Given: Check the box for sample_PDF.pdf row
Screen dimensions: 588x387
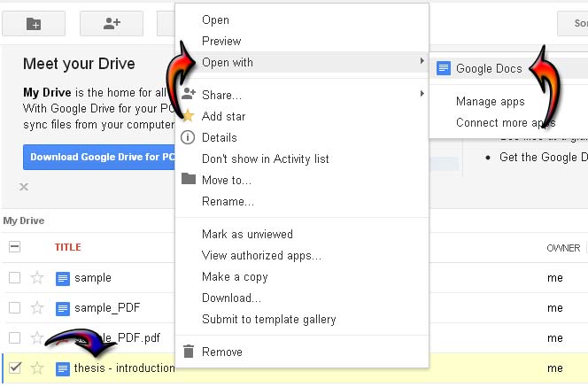Looking at the screenshot, I should point(15,337).
